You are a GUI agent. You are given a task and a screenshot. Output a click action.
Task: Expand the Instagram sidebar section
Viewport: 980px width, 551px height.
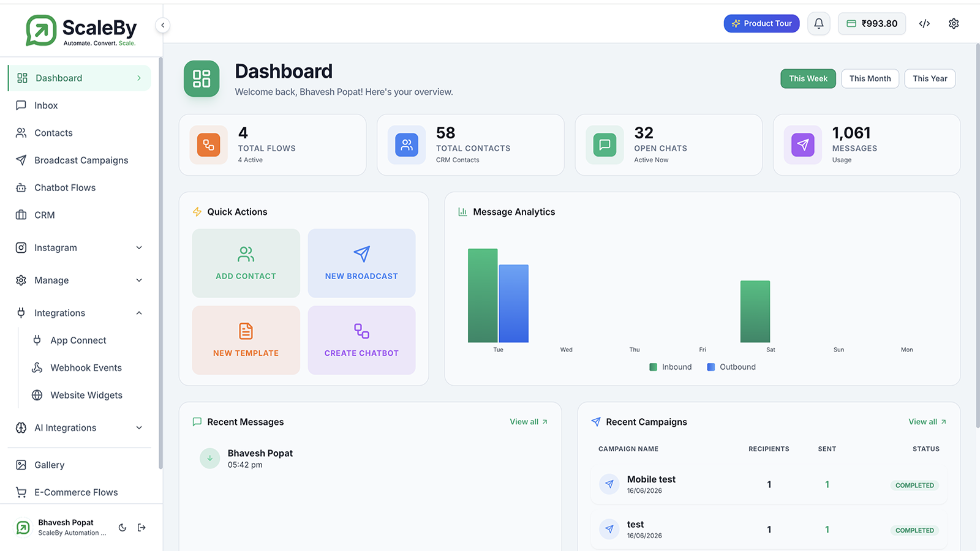[80, 248]
